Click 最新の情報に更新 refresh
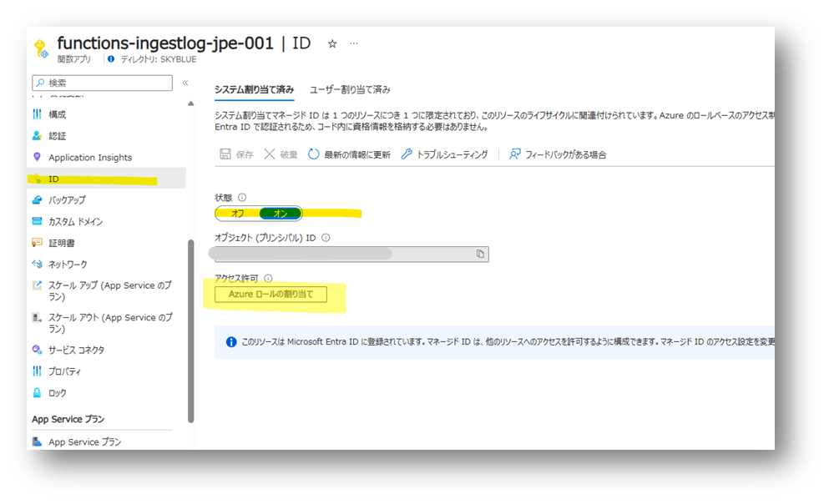This screenshot has width=829, height=504. [350, 154]
